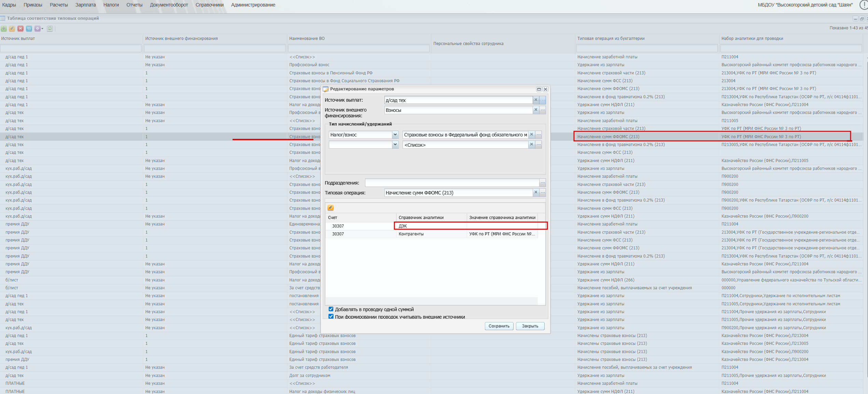Clear the Страховые взносы tax selection
The height and width of the screenshot is (394, 868).
point(531,135)
